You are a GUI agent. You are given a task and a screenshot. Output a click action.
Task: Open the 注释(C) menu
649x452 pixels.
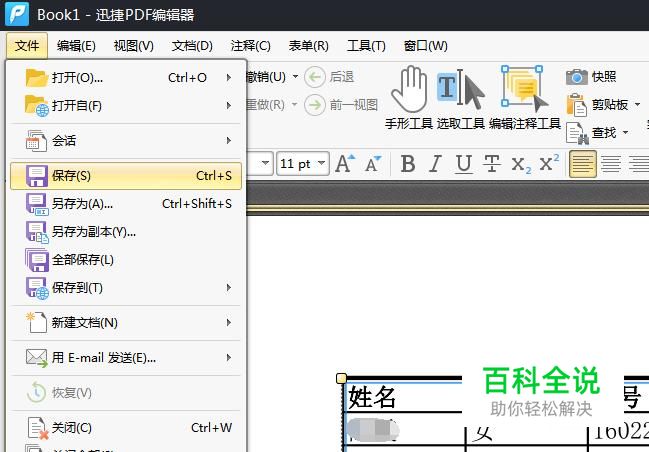coord(250,46)
